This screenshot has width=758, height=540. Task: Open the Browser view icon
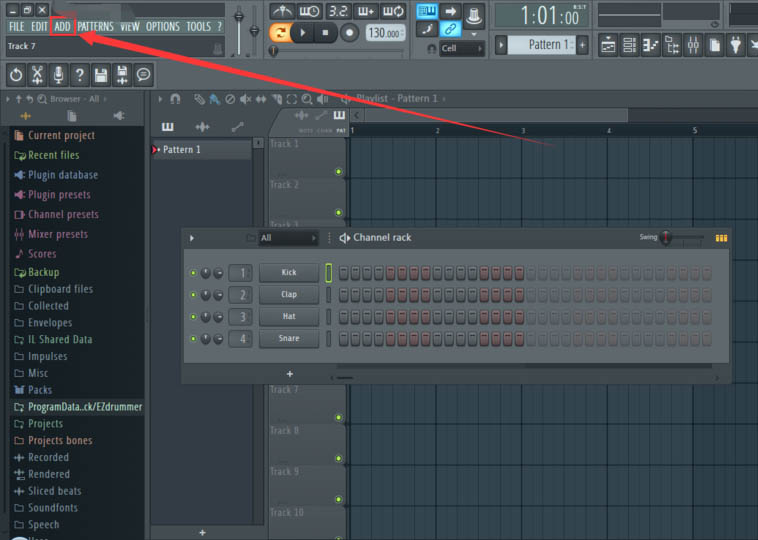(672, 46)
